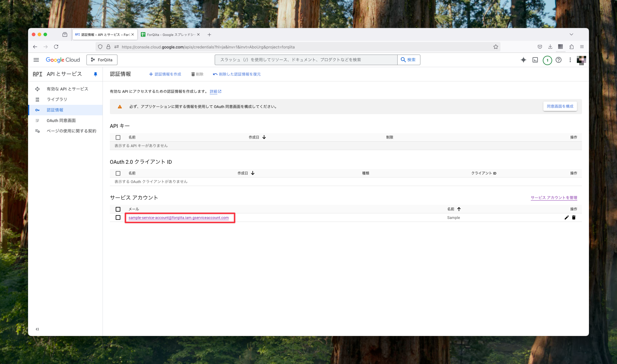The width and height of the screenshot is (617, 364).
Task: Check the API キー header checkbox
Action: (x=118, y=137)
